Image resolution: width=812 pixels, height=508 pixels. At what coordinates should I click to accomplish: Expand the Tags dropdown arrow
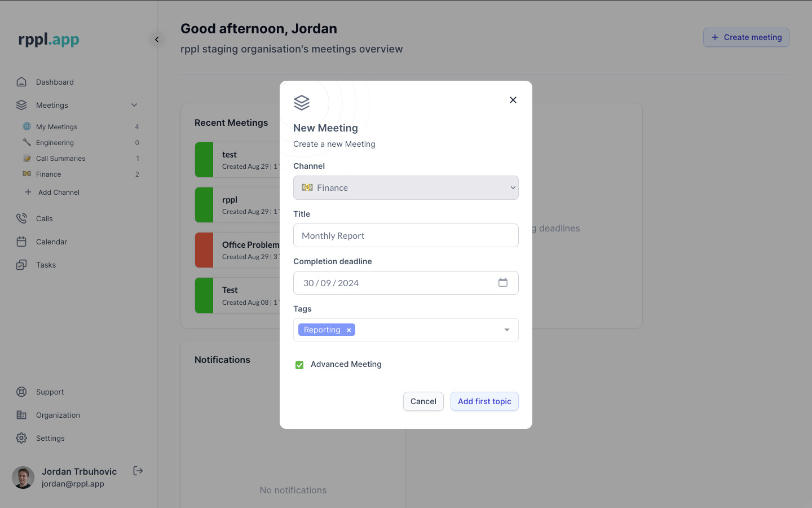(x=506, y=330)
